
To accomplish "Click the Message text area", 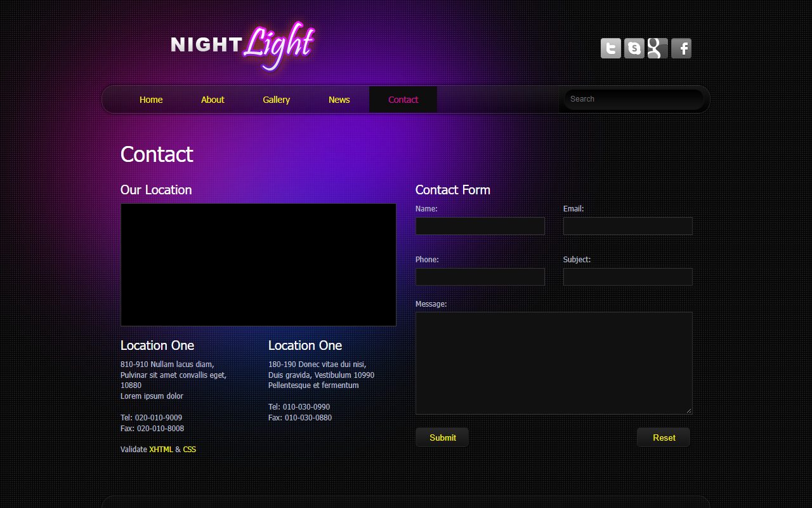I will coord(554,363).
